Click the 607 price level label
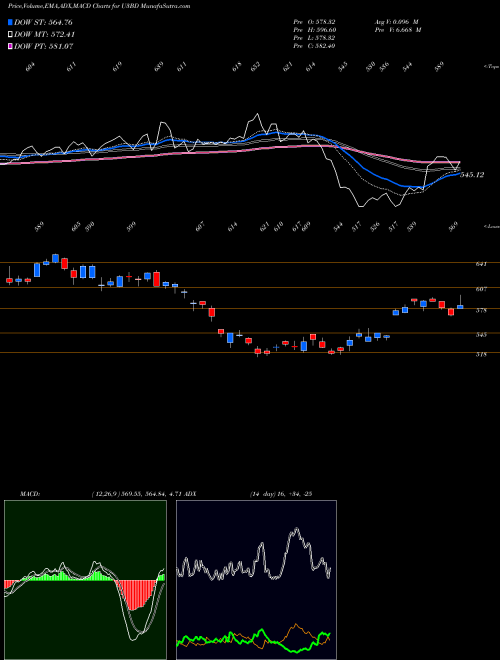Viewport: 500px width, 660px height. [481, 289]
